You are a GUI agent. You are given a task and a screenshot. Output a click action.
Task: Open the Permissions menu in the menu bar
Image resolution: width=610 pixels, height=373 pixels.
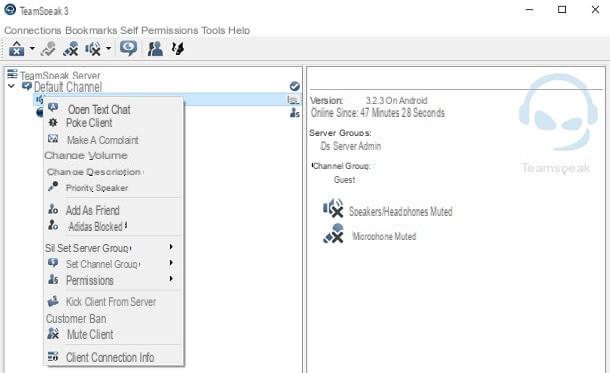click(x=170, y=30)
